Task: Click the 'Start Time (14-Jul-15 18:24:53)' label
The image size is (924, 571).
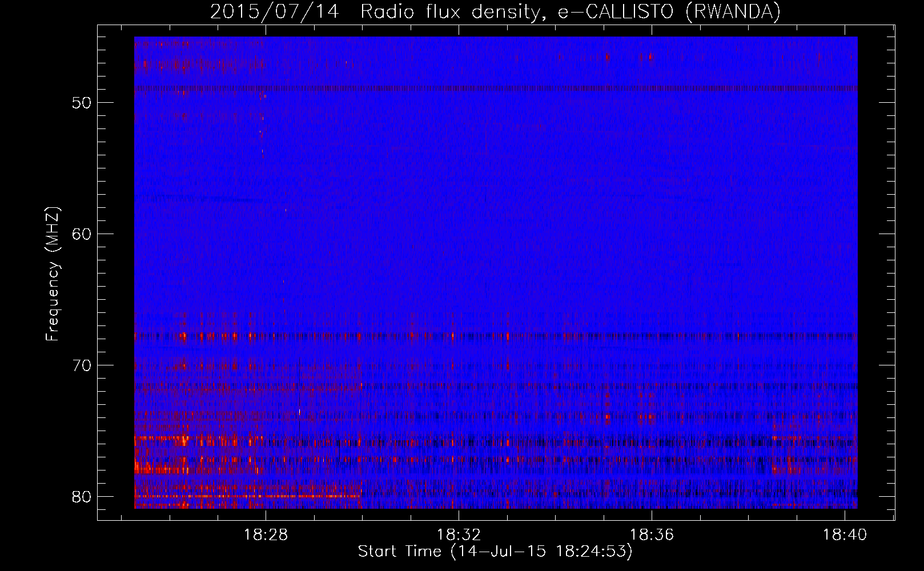Action: coord(495,551)
